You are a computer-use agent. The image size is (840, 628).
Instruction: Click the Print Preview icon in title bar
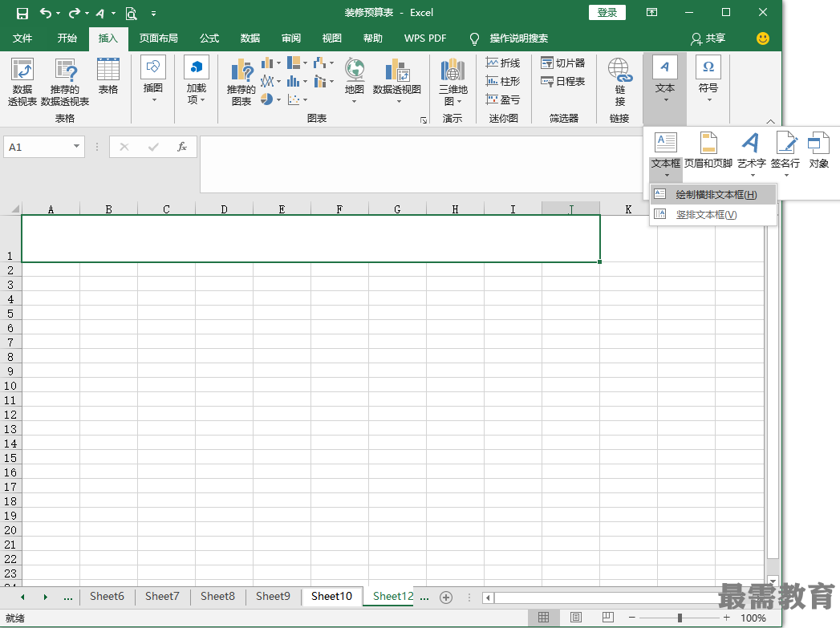pyautogui.click(x=131, y=14)
